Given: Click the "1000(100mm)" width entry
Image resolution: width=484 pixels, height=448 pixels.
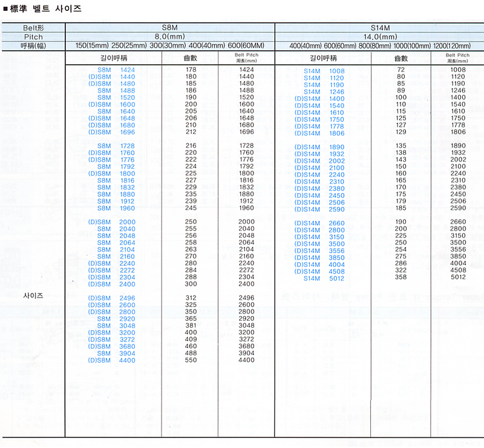Looking at the screenshot, I should pyautogui.click(x=412, y=46).
